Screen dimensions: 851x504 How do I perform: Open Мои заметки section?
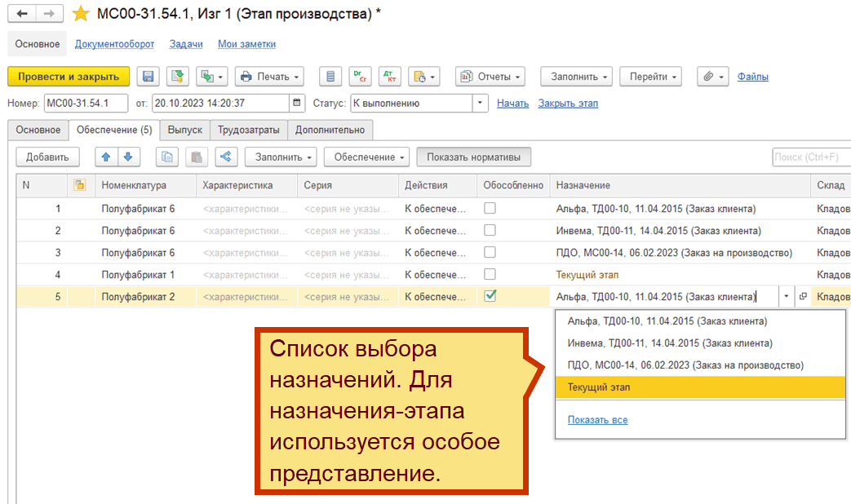click(x=246, y=44)
